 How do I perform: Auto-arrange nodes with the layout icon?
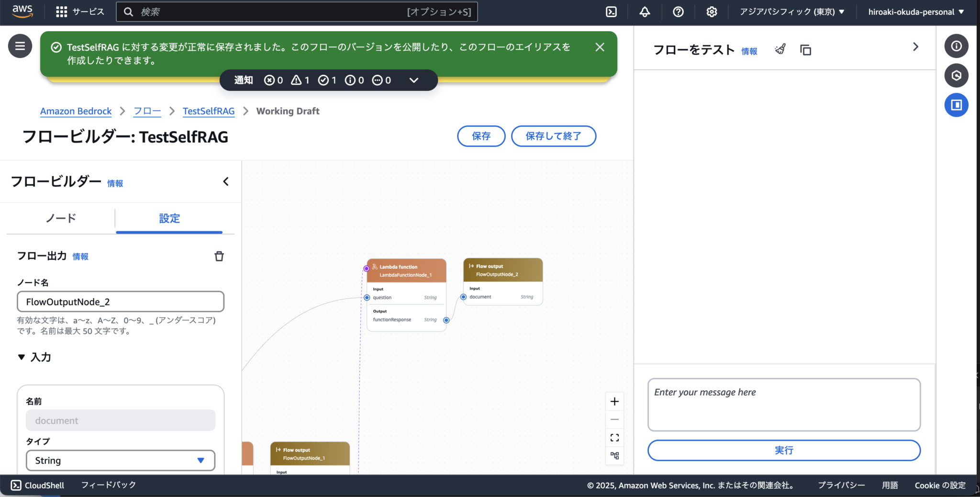[x=615, y=456]
